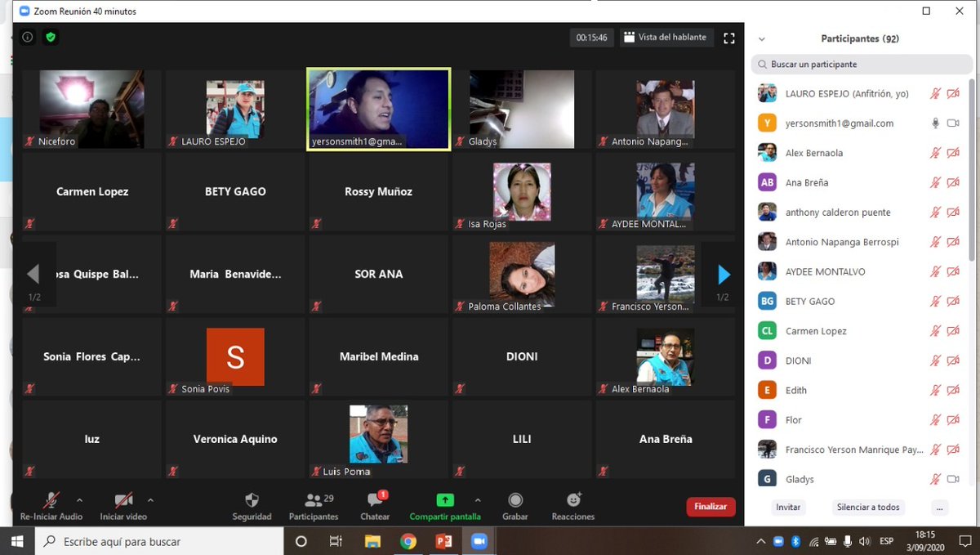980x555 pixels.
Task: Go to next video gallery page
Action: tap(723, 275)
